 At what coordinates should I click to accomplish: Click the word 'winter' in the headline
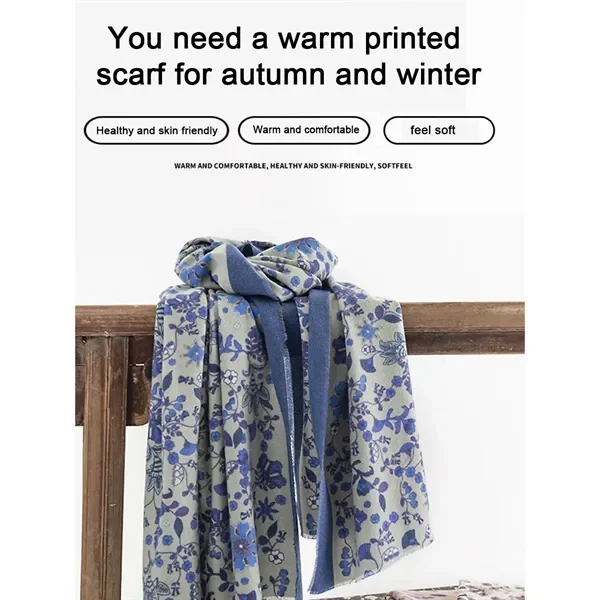click(439, 73)
